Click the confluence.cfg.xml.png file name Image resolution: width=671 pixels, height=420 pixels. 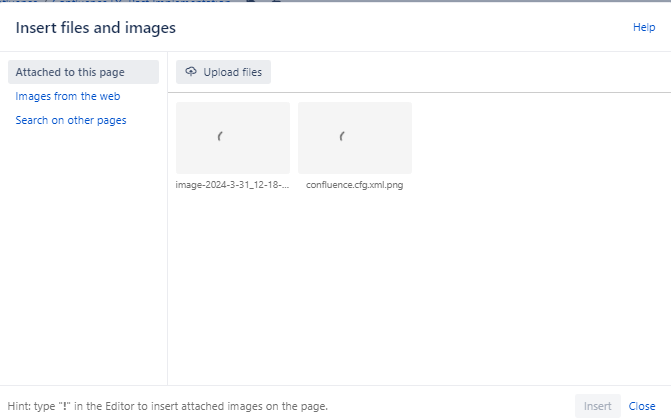[354, 185]
